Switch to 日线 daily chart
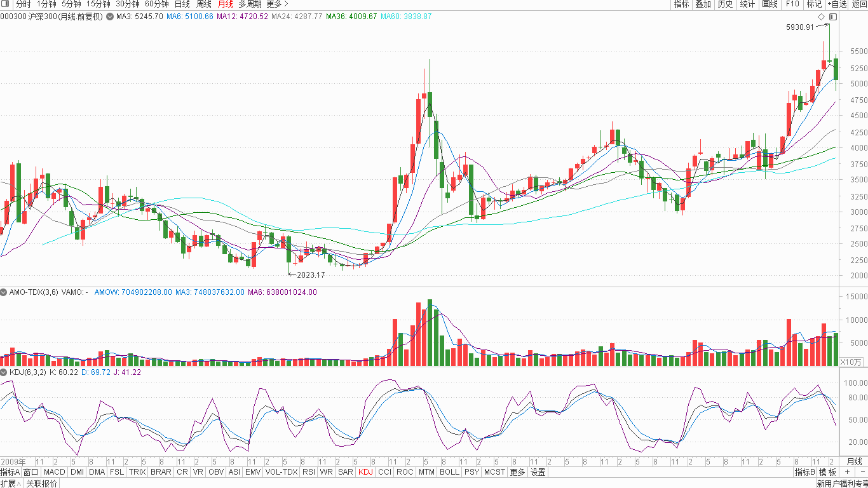This screenshot has height=488, width=868. point(182,4)
